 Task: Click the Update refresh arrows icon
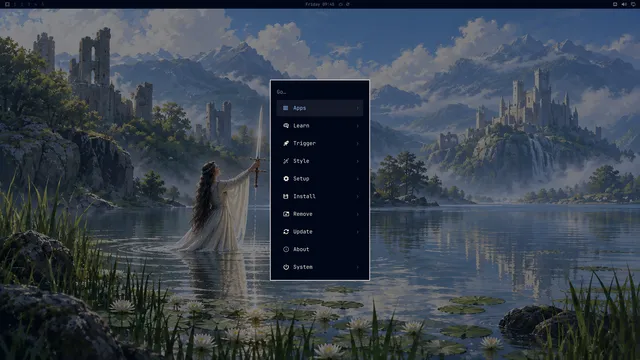[286, 231]
